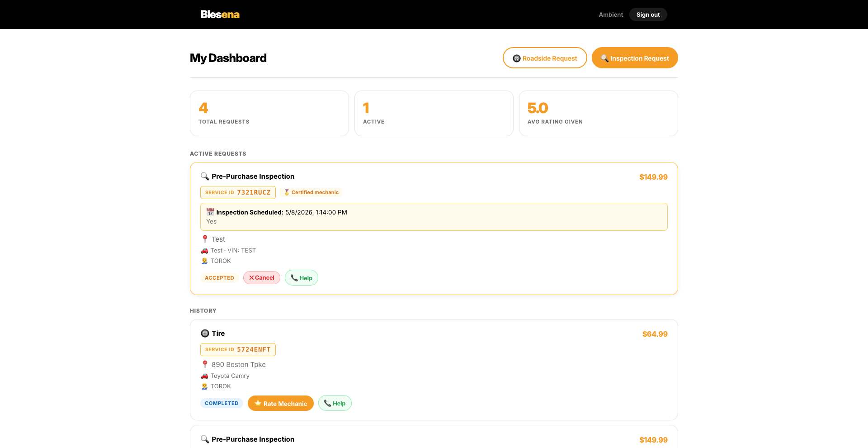This screenshot has width=868, height=448.
Task: Start an Inspection Request
Action: [x=635, y=58]
